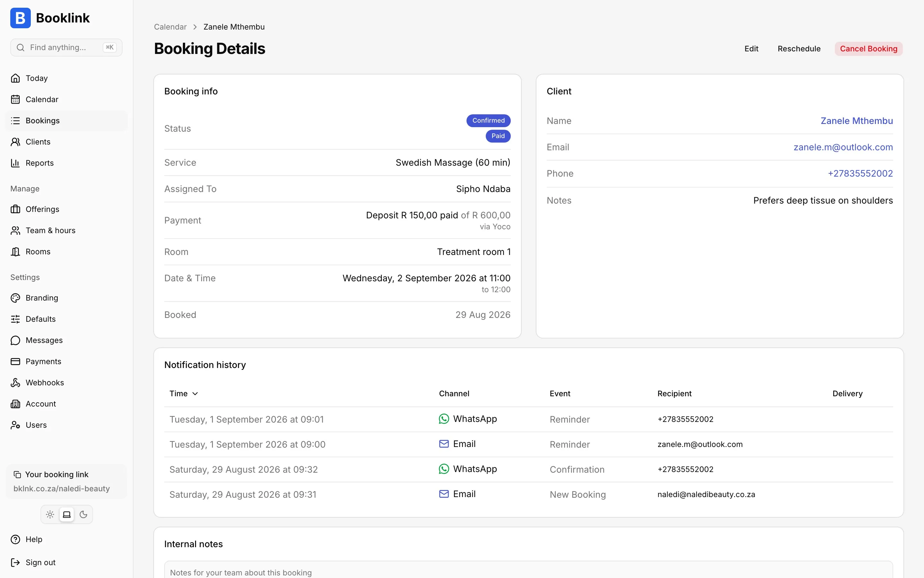Click WhatsApp icon in Confirmation row
Screen dimensions: 924x578
(444, 469)
